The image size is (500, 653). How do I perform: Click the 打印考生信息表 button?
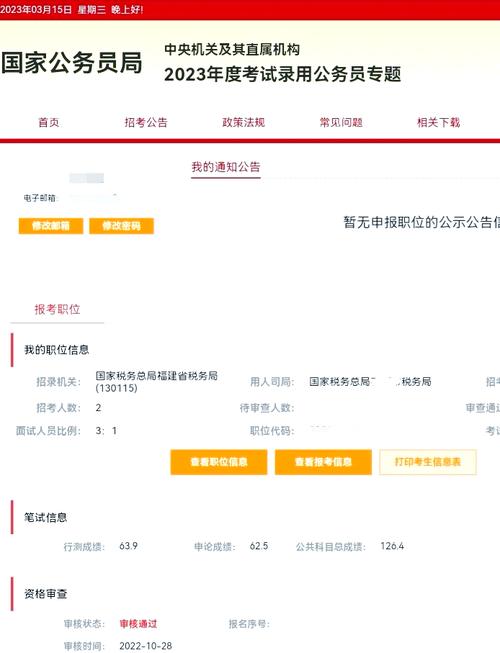428,462
